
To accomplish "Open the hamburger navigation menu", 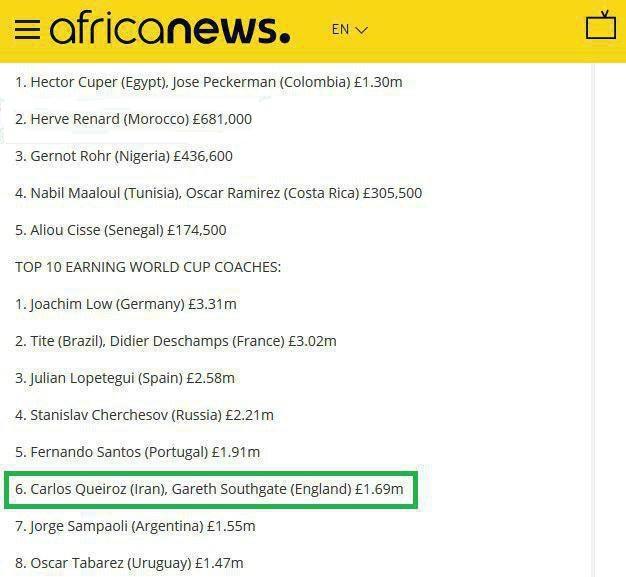I will (27, 29).
